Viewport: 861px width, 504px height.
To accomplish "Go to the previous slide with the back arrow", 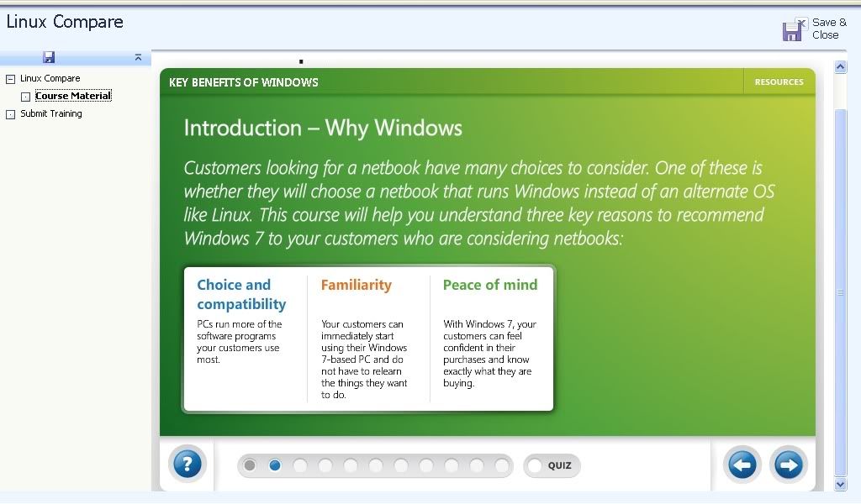I will click(x=742, y=465).
